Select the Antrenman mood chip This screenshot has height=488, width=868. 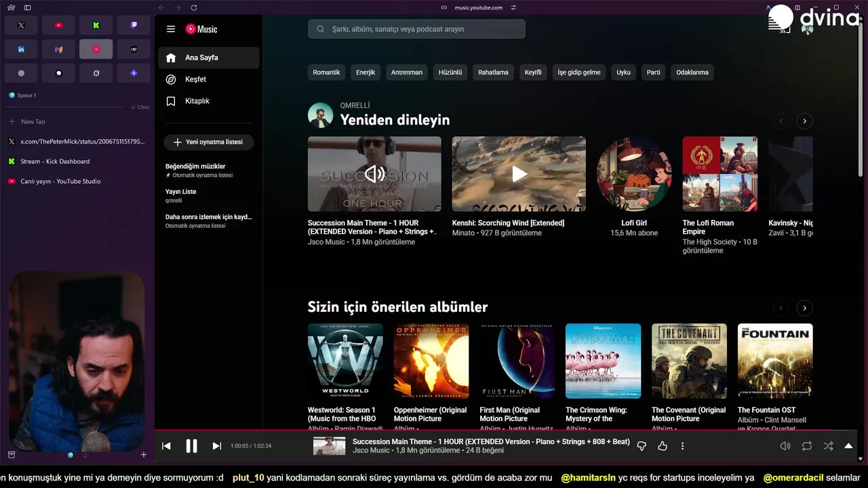point(407,73)
